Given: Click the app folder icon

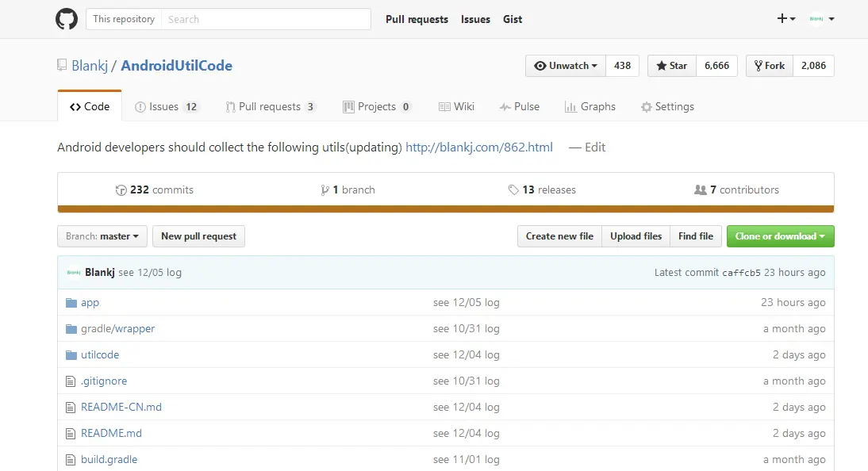Looking at the screenshot, I should pyautogui.click(x=71, y=303).
